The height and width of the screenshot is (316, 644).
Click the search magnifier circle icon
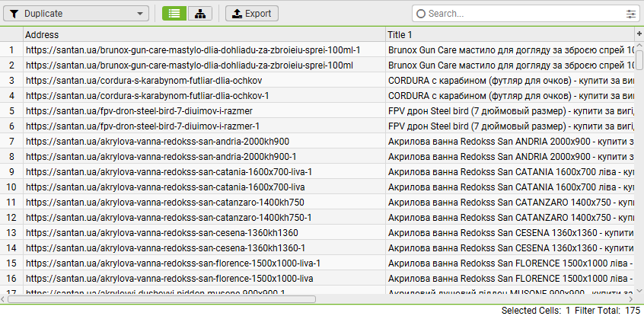(421, 14)
